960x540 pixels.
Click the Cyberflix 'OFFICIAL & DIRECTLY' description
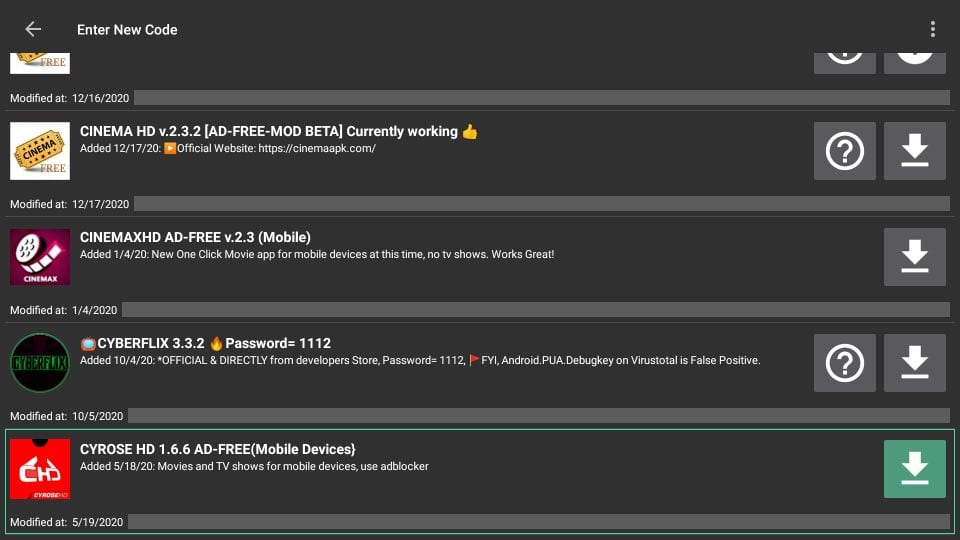coord(420,360)
